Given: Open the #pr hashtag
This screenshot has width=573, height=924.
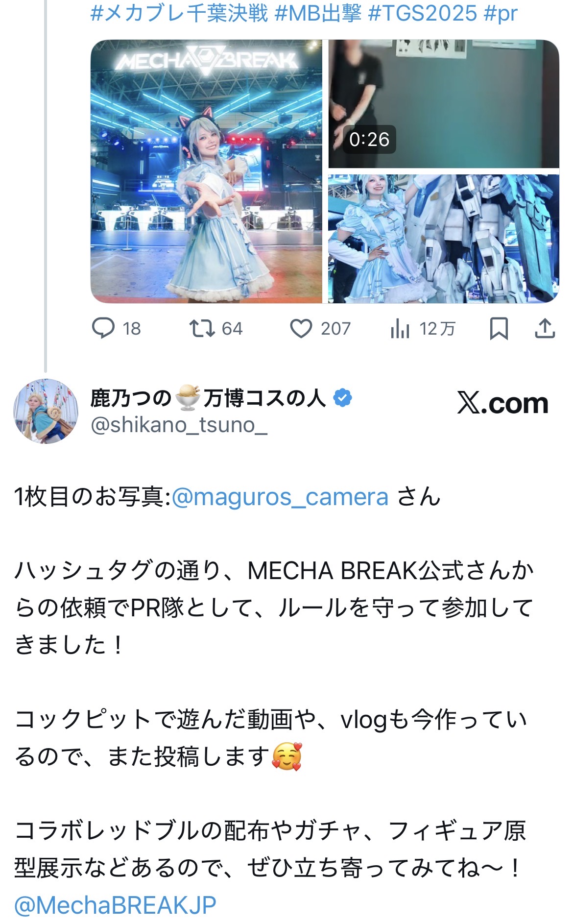Looking at the screenshot, I should (501, 13).
